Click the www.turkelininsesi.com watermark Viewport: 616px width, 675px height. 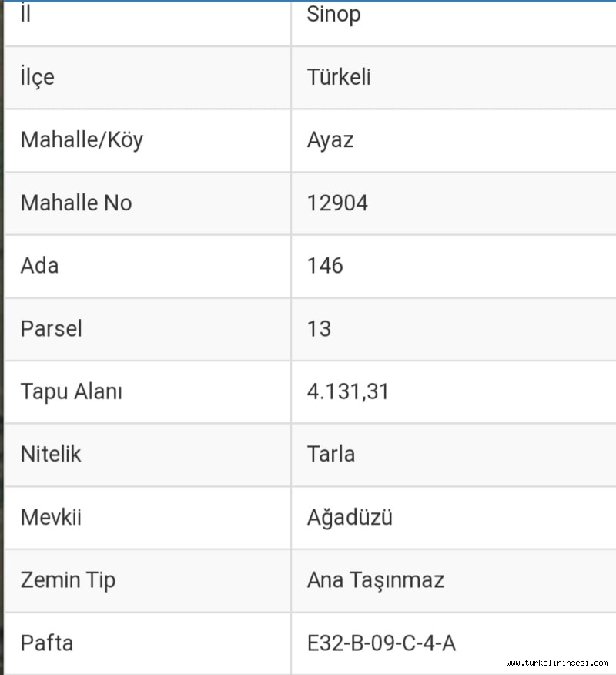(557, 663)
